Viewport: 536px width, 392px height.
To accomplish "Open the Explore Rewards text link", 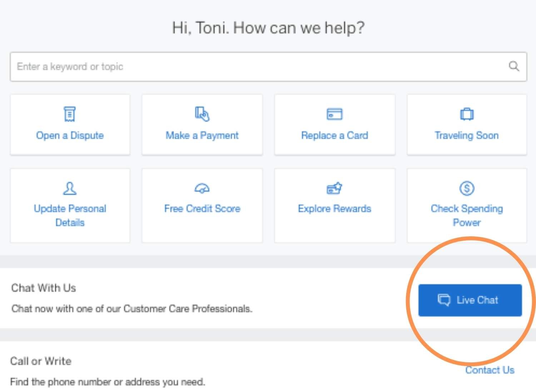I will tap(334, 209).
